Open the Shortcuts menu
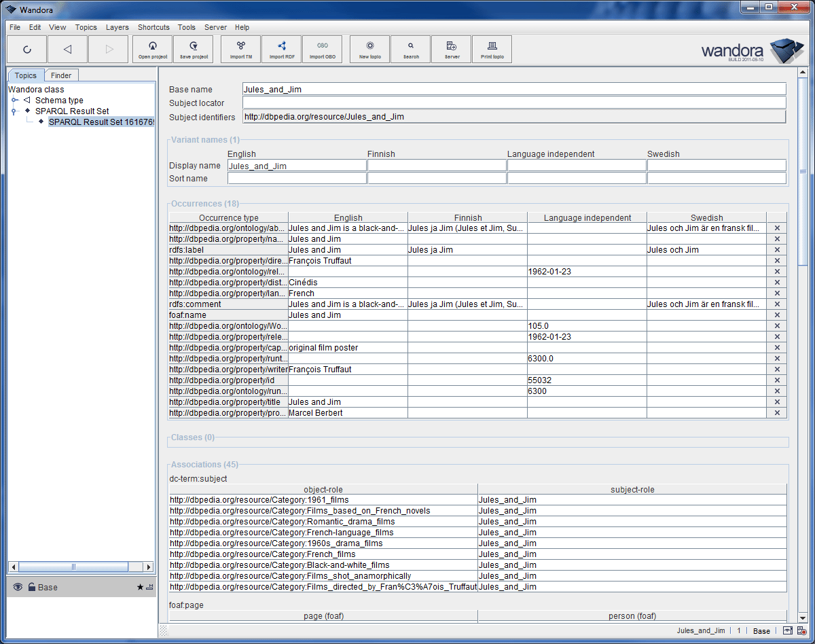The image size is (815, 644). (153, 27)
